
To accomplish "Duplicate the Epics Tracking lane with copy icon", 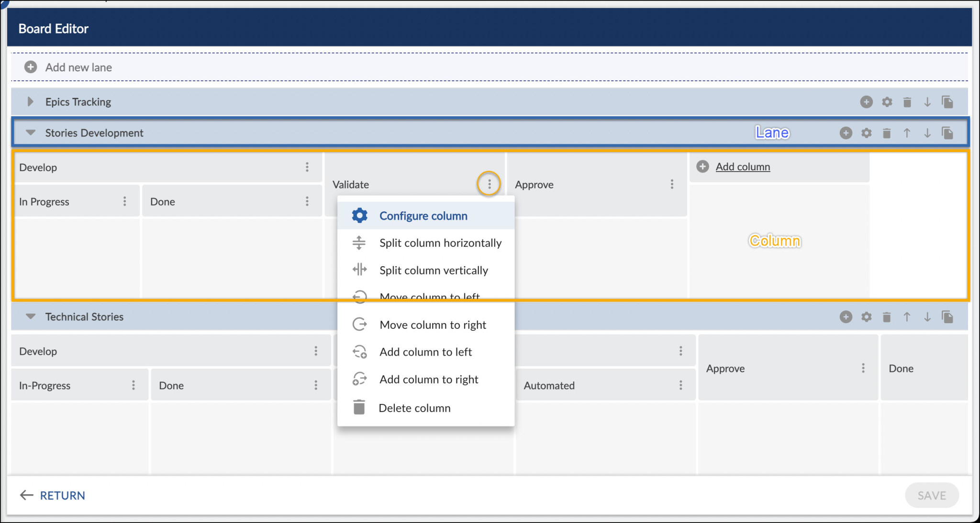I will 947,101.
